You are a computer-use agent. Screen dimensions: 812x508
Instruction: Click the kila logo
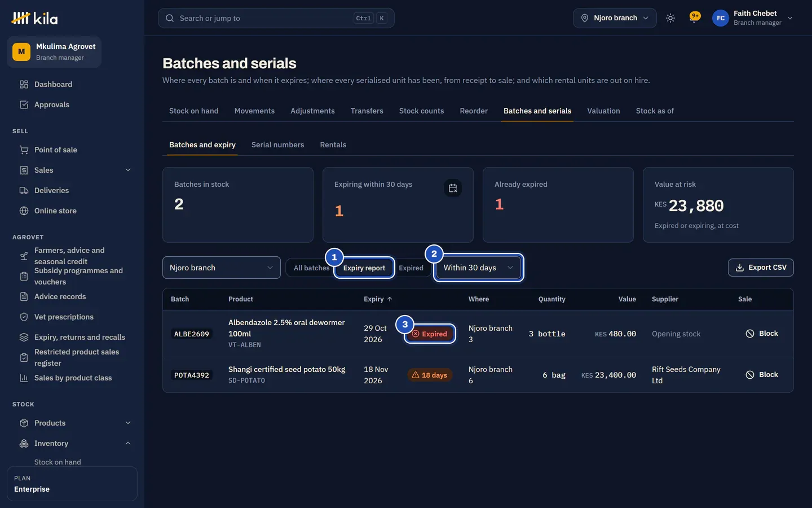click(35, 18)
